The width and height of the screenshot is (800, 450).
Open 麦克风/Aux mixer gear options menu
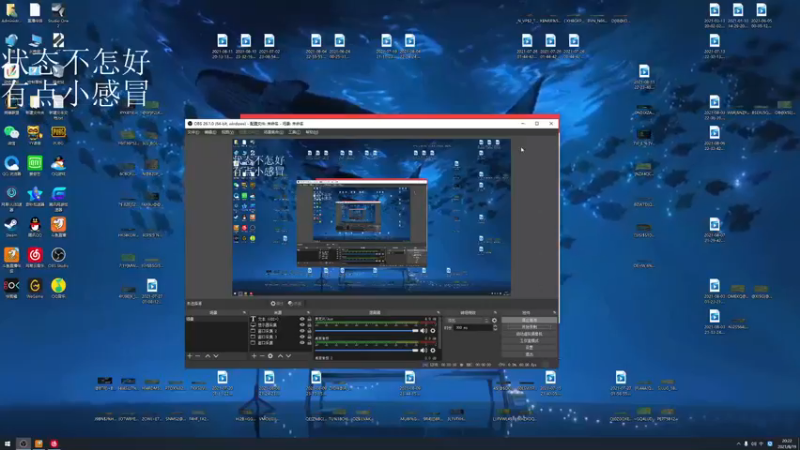433,331
